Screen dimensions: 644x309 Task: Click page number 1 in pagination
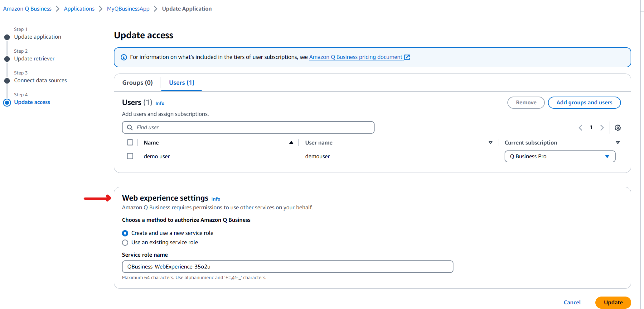pyautogui.click(x=591, y=127)
